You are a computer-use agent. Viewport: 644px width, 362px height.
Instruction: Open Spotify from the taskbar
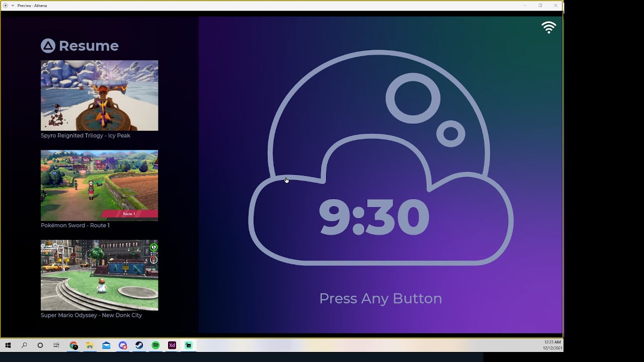[x=155, y=345]
